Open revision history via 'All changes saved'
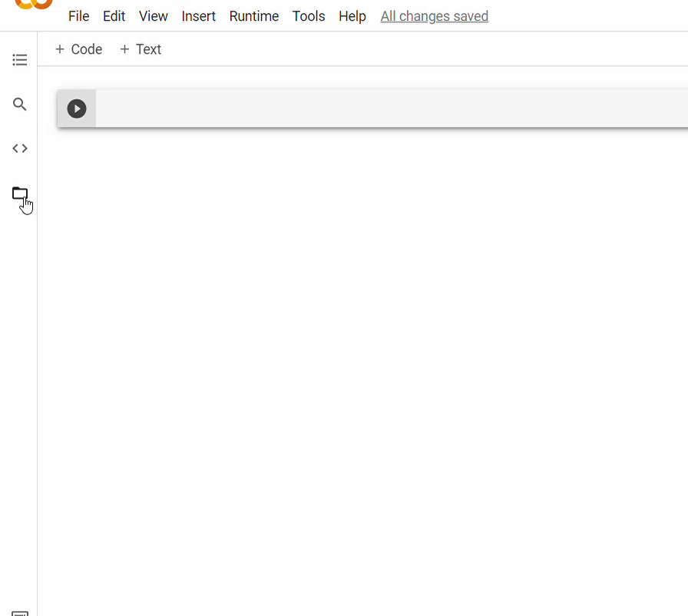Viewport: 688px width, 616px height. tap(434, 16)
